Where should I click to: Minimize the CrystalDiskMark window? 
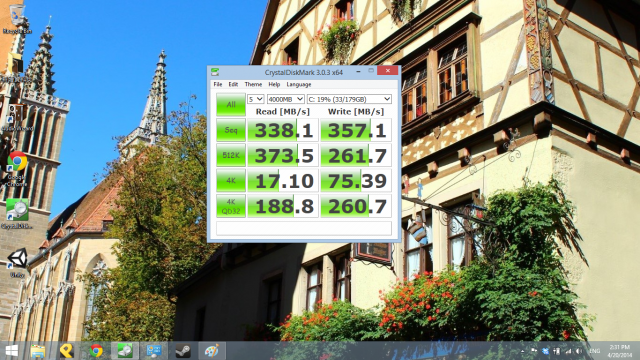pos(358,71)
